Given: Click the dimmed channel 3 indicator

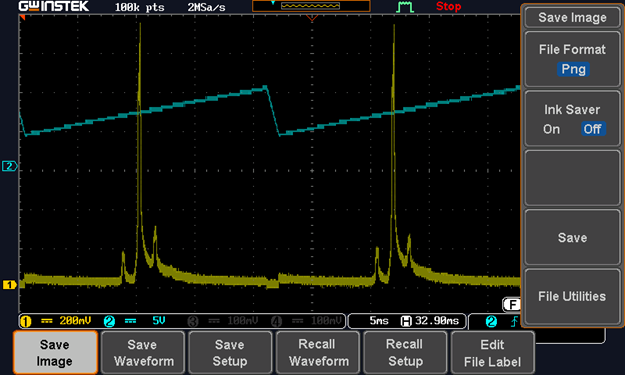Looking at the screenshot, I should point(193,321).
